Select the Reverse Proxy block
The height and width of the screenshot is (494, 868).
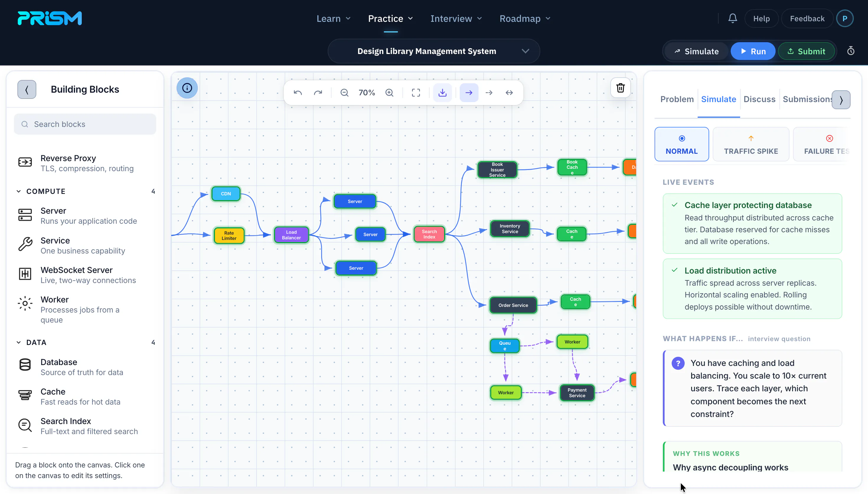(x=85, y=163)
